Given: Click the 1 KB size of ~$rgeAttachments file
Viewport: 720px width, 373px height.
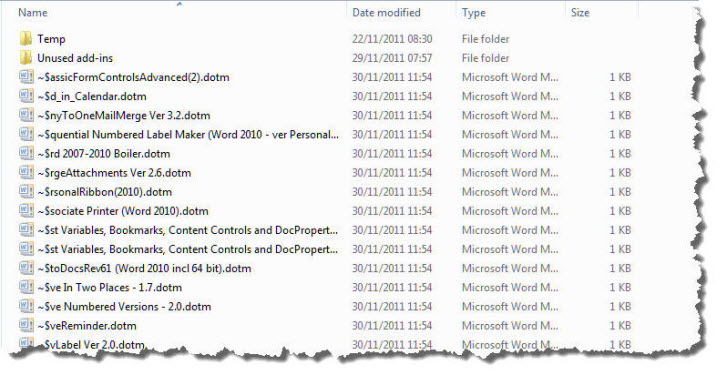Looking at the screenshot, I should coord(620,173).
